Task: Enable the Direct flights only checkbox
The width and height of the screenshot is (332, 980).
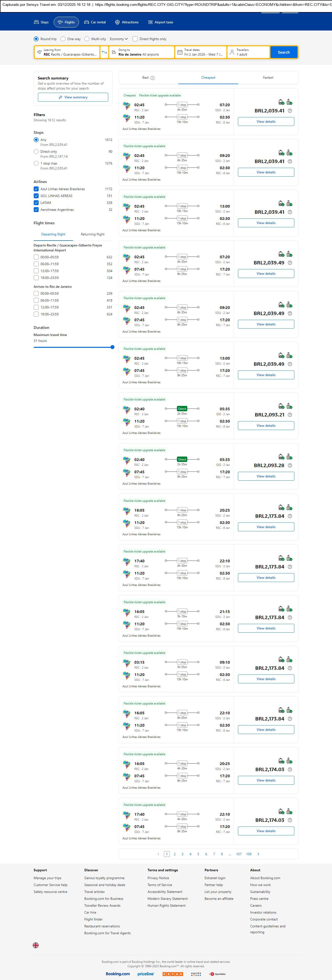Action: (135, 39)
